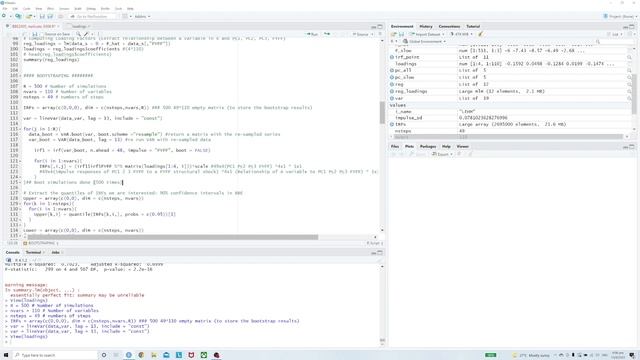
Task: Expand the irf_point list in Environment
Action: pos(392,58)
